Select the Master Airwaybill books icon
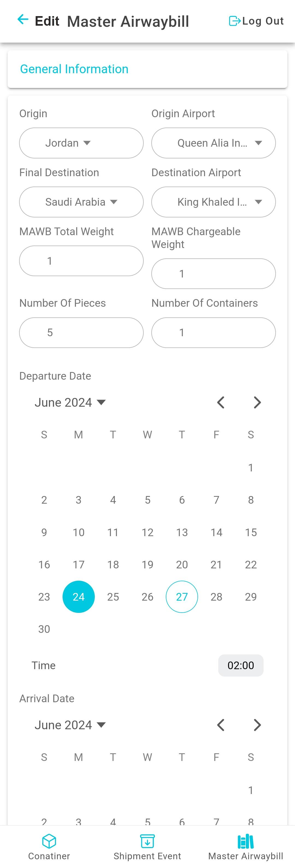This screenshot has width=295, height=868. tap(246, 841)
